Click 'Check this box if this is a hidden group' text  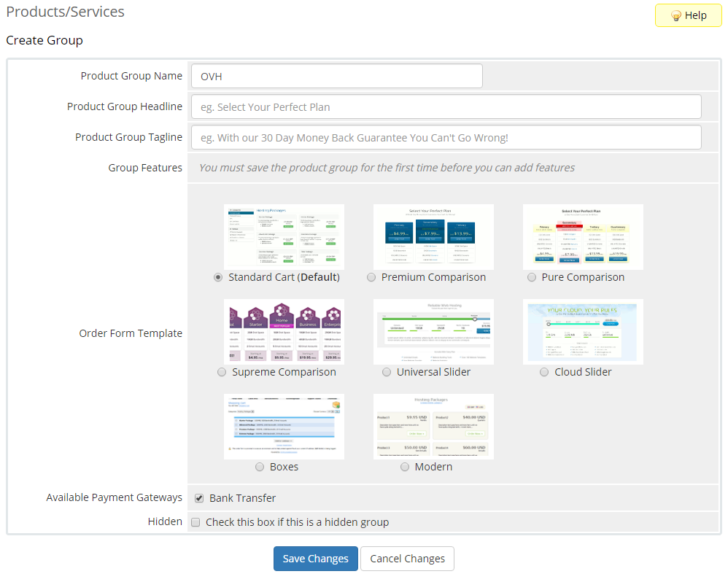[x=297, y=522]
